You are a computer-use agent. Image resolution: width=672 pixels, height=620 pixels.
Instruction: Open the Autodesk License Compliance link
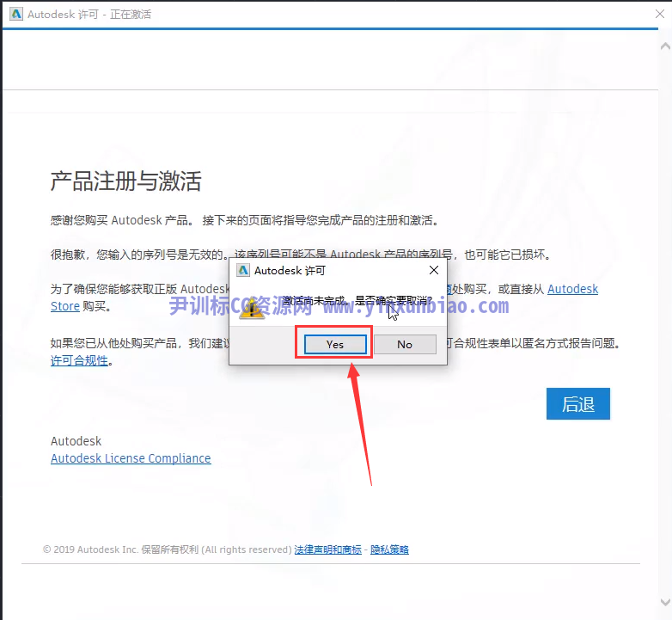tap(131, 458)
